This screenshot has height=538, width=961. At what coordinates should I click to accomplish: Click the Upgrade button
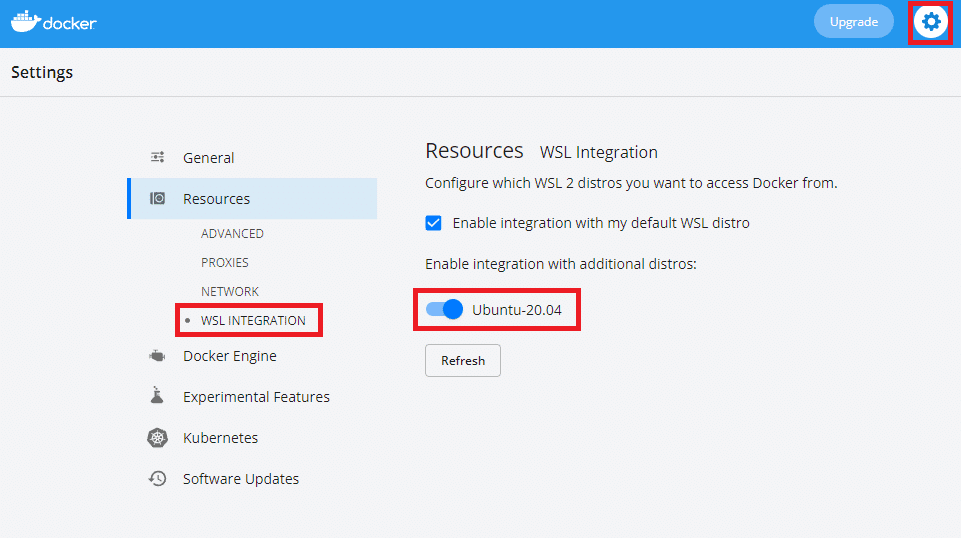click(x=853, y=21)
